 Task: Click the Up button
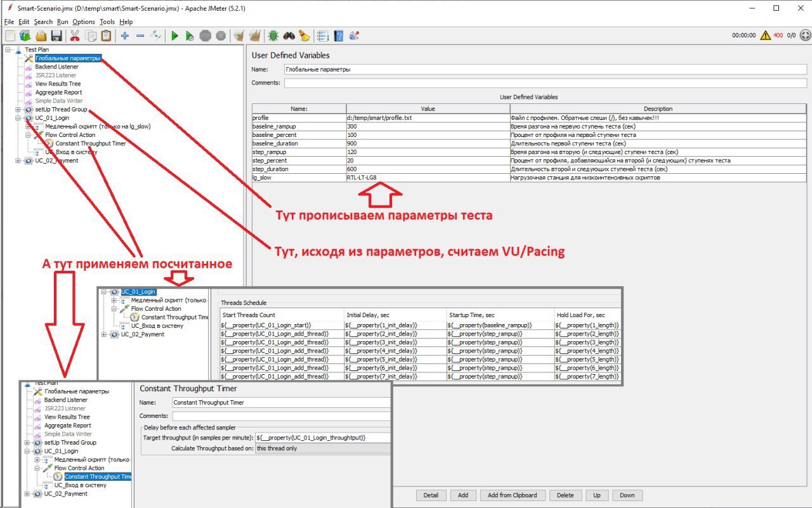coord(597,495)
